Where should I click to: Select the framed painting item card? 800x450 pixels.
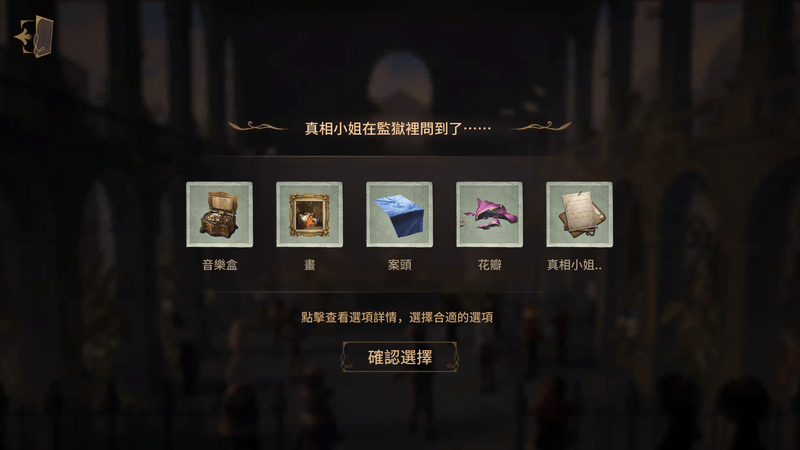point(309,214)
